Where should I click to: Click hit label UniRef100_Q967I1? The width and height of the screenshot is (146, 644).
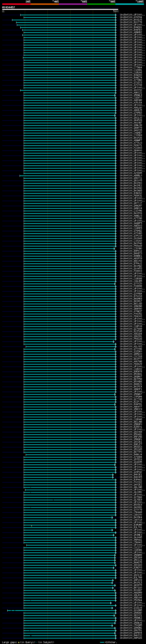pos(131,178)
